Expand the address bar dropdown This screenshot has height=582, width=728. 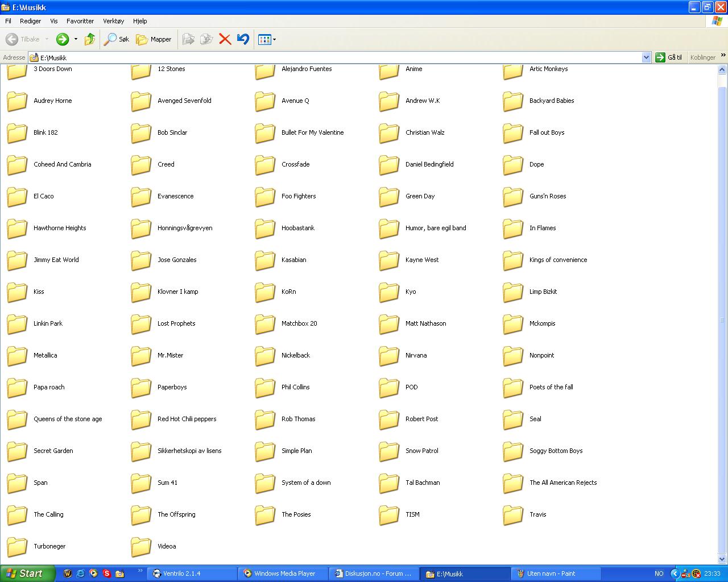pos(646,57)
